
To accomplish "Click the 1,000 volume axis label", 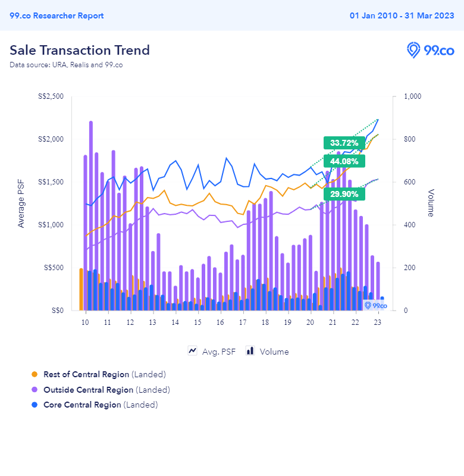I will (x=412, y=96).
